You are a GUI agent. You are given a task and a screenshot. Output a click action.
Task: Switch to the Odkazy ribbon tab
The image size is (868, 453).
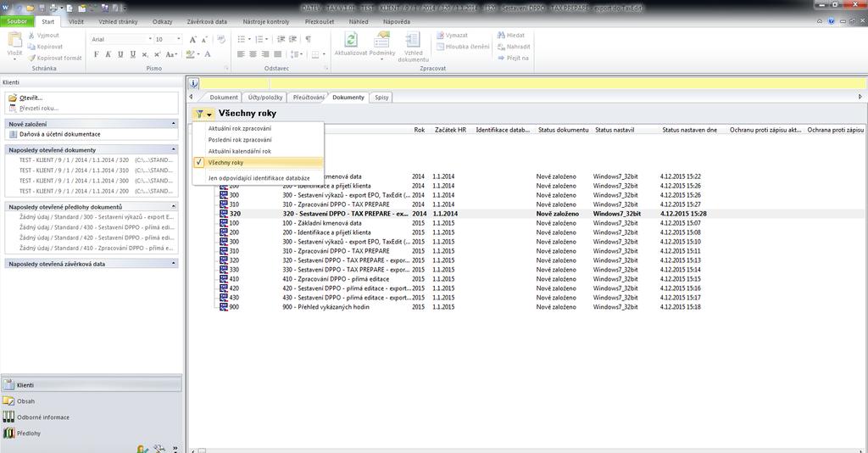pos(162,21)
